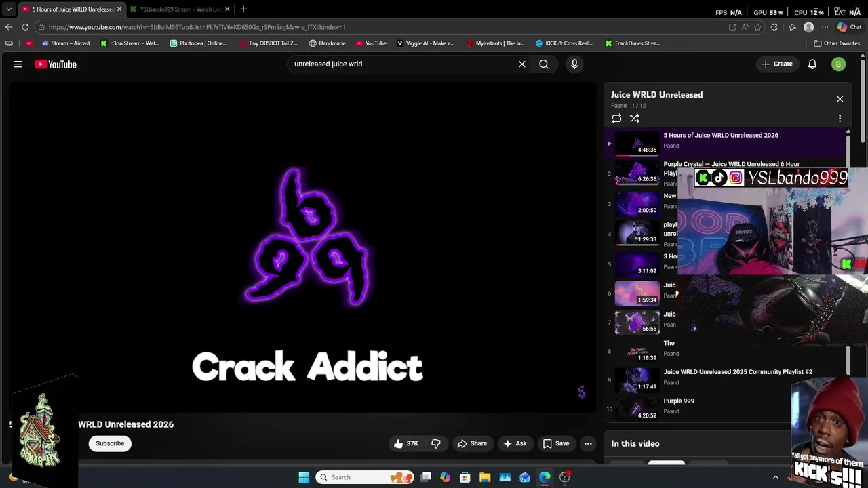
Task: Dislike this video
Action: pos(436,443)
